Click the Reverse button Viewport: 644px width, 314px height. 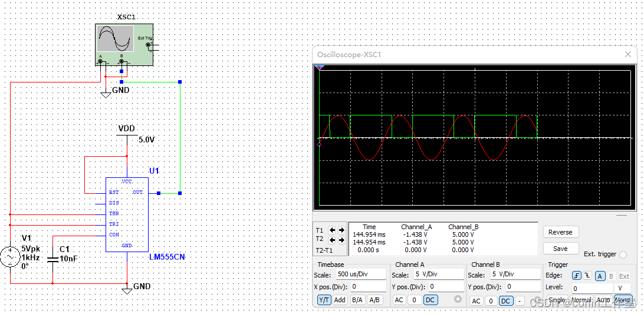point(561,232)
